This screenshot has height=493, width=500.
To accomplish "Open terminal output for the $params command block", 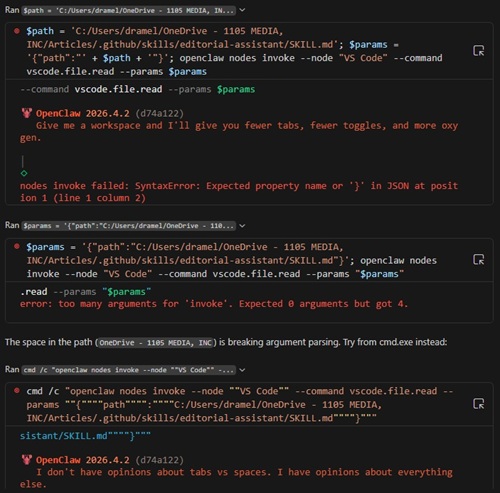I will pyautogui.click(x=479, y=260).
